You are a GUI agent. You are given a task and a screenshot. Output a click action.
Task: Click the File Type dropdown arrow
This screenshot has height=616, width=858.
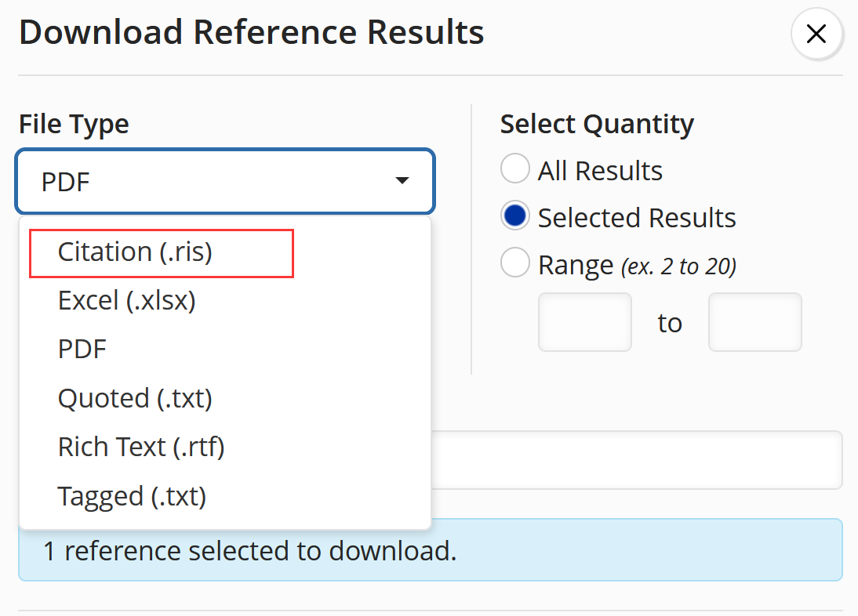pos(402,182)
